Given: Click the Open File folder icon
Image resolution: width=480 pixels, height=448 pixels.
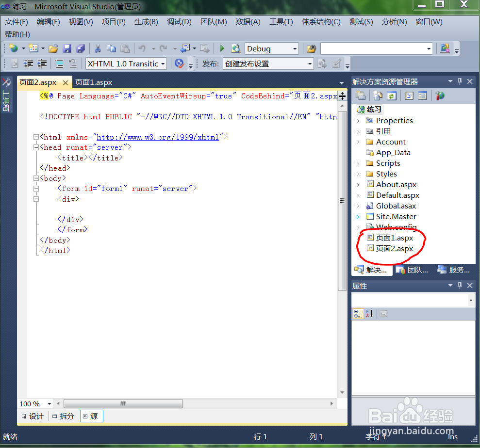Looking at the screenshot, I should [x=53, y=48].
